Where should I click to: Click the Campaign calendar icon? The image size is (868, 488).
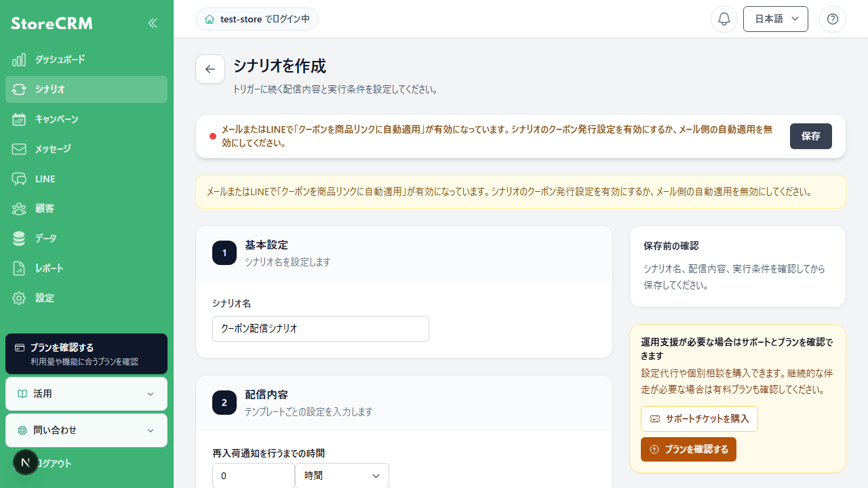click(x=19, y=119)
